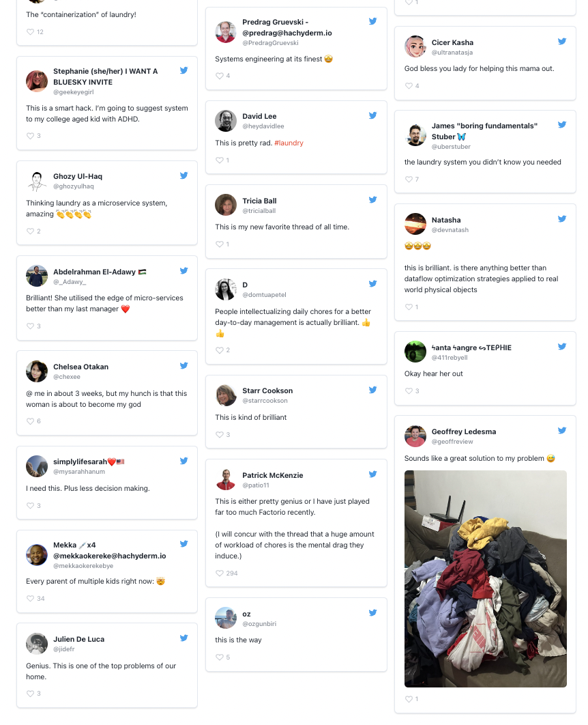Click the @geekeyegirl handle
Viewport: 588px width, 725px height.
(74, 92)
